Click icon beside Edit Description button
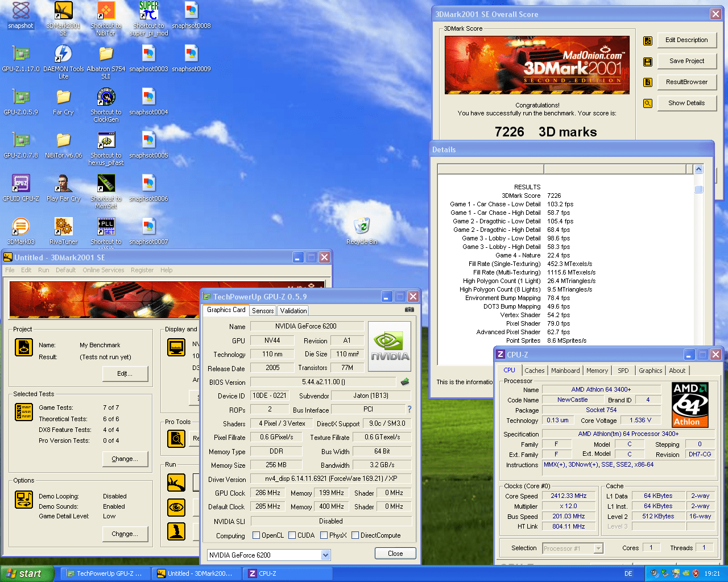This screenshot has width=728, height=582. pos(647,40)
